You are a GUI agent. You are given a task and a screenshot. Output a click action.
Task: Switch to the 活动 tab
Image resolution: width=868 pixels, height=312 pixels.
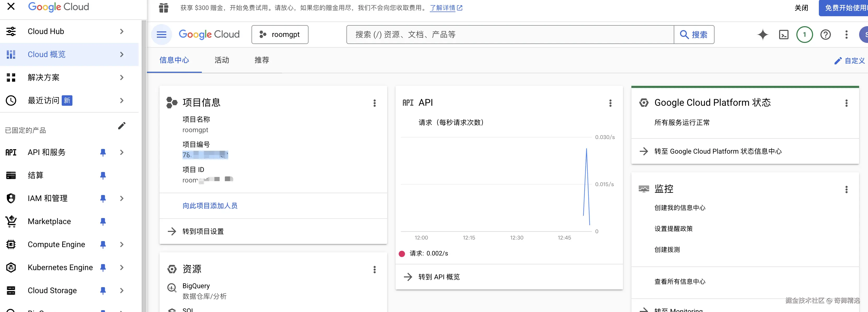(222, 60)
